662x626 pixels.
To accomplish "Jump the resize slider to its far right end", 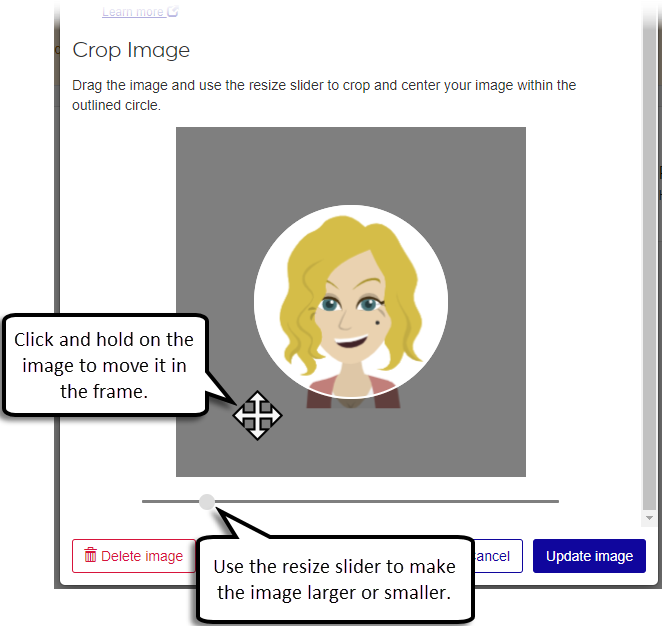I will coord(557,501).
